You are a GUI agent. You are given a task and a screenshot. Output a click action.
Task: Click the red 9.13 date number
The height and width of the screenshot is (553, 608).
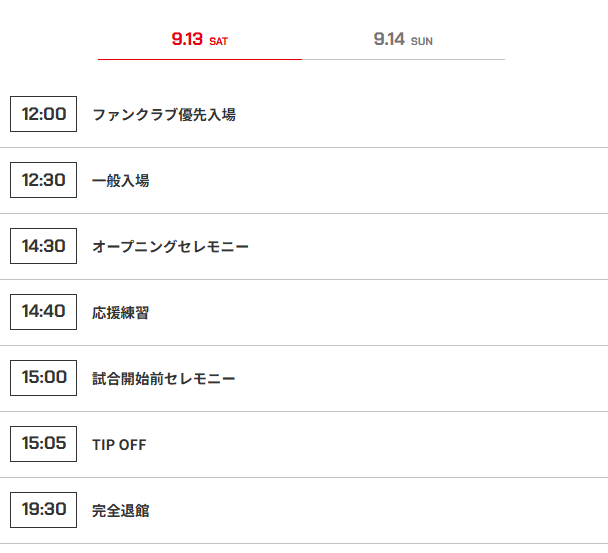tap(187, 39)
